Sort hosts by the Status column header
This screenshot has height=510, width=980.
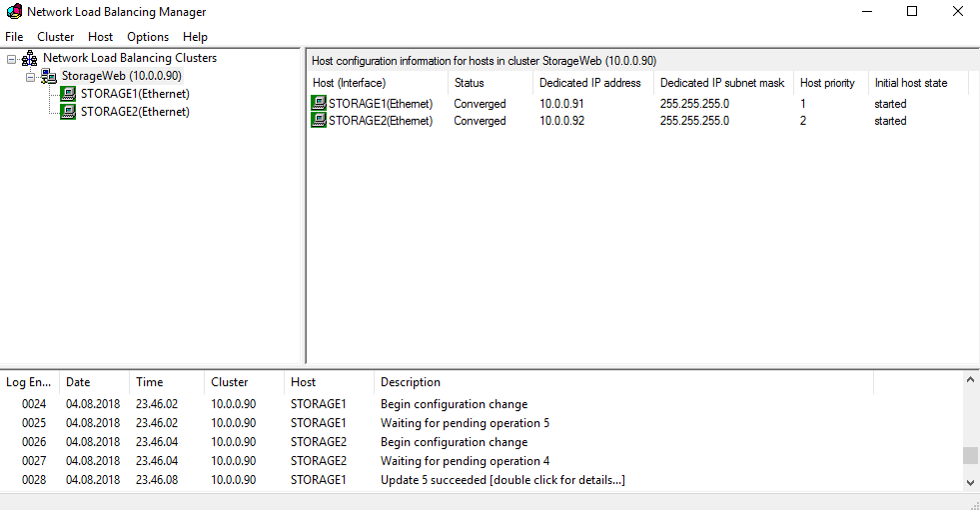pyautogui.click(x=470, y=83)
